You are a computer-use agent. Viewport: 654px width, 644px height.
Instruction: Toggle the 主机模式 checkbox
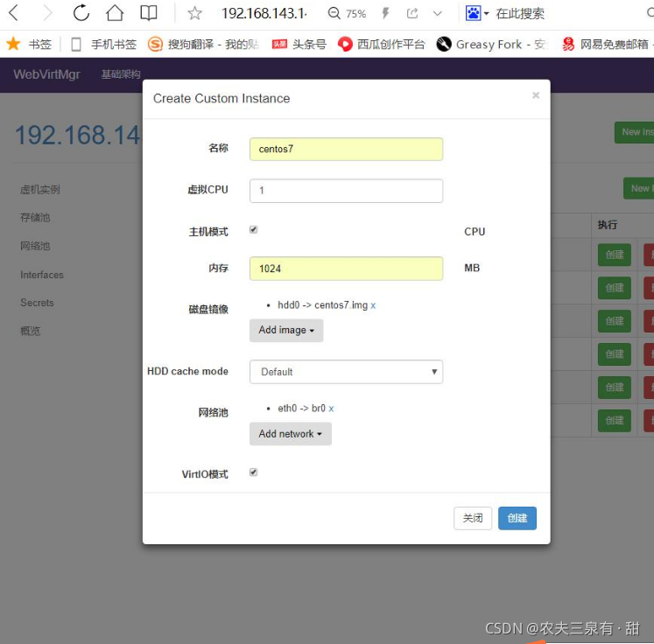(x=253, y=229)
